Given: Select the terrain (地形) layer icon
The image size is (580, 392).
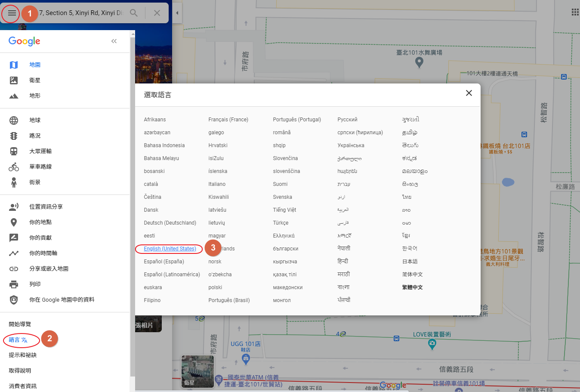Looking at the screenshot, I should coord(14,96).
